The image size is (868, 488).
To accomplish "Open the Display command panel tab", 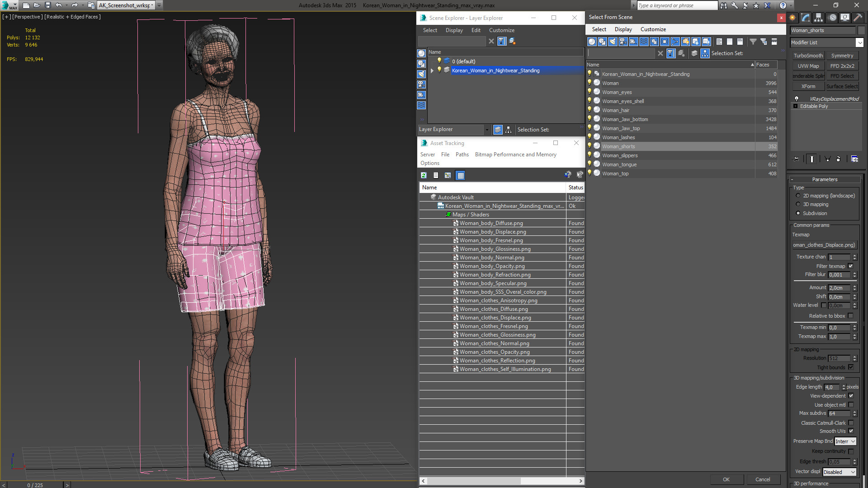I will [x=844, y=18].
